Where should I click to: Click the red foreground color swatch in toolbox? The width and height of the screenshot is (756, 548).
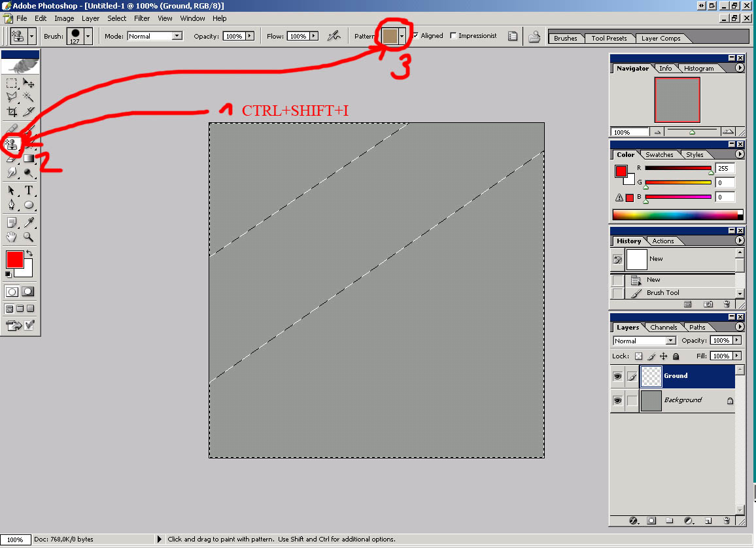coord(14,259)
